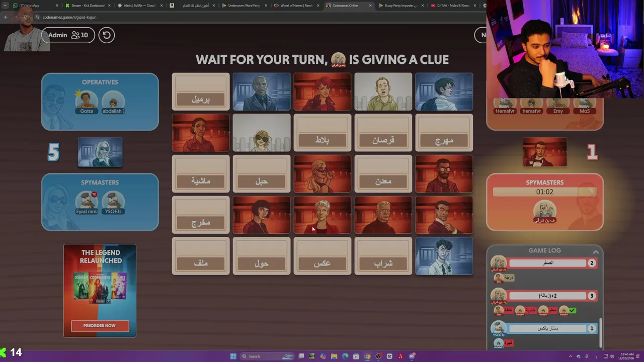
Task: Click the browser back arrow
Action: pos(6,17)
